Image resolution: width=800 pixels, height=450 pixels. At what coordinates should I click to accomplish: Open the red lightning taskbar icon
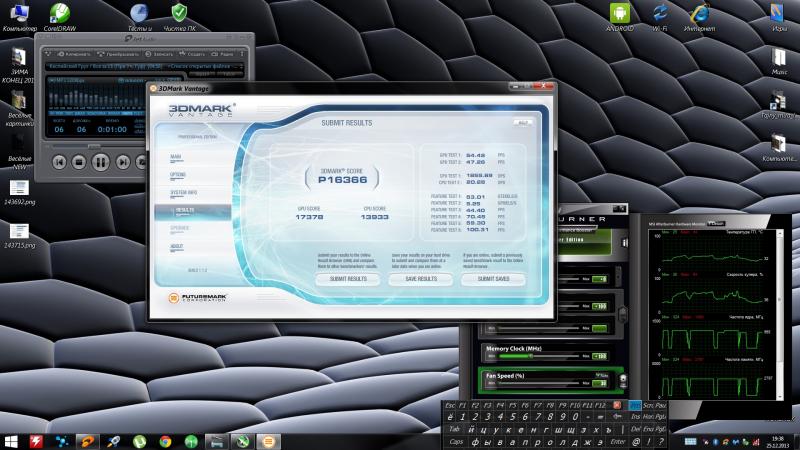36,441
